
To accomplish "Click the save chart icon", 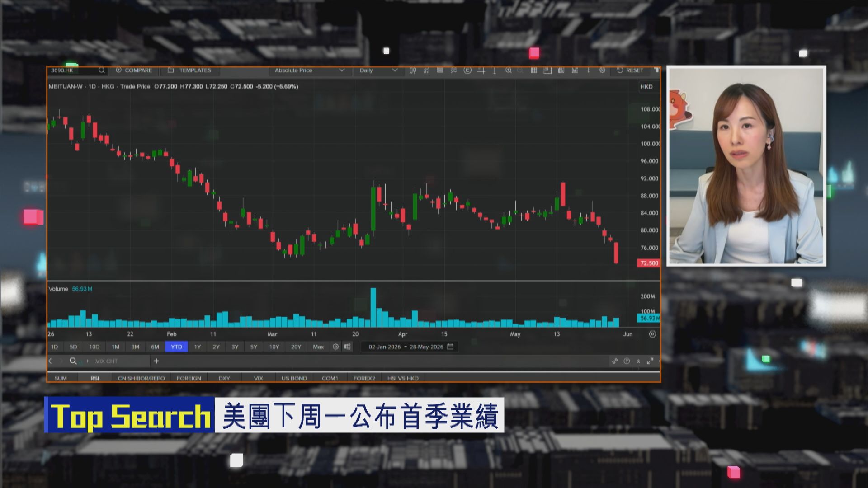I will tap(547, 70).
